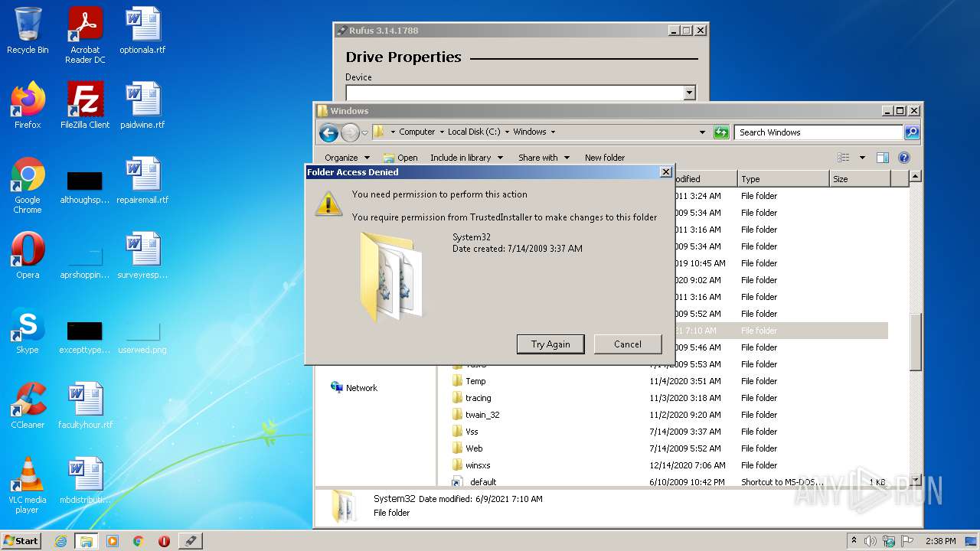The width and height of the screenshot is (980, 551).
Task: Click Windows in the address breadcrumb
Action: (x=530, y=132)
